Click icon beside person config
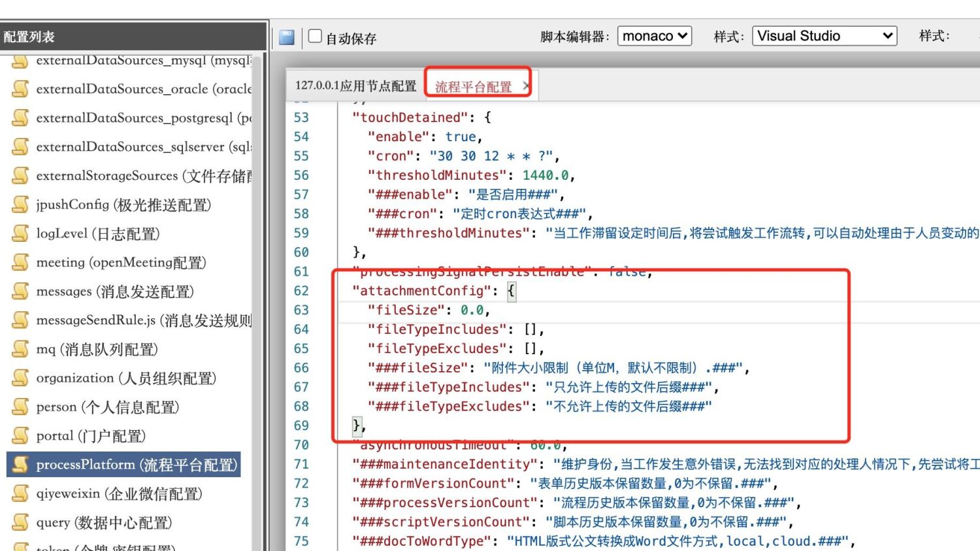 pyautogui.click(x=21, y=407)
